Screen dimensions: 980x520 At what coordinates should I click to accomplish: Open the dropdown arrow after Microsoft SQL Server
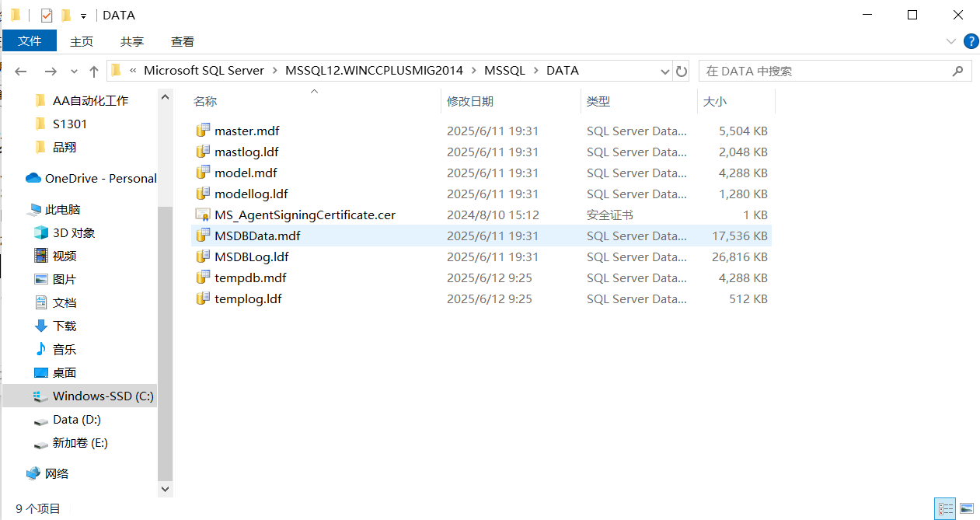[x=275, y=71]
